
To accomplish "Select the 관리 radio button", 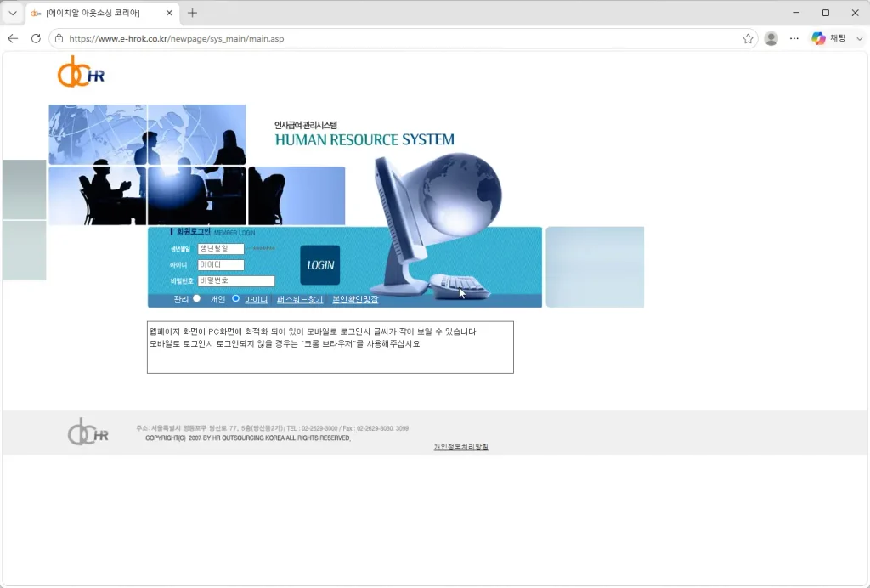I will tap(196, 298).
